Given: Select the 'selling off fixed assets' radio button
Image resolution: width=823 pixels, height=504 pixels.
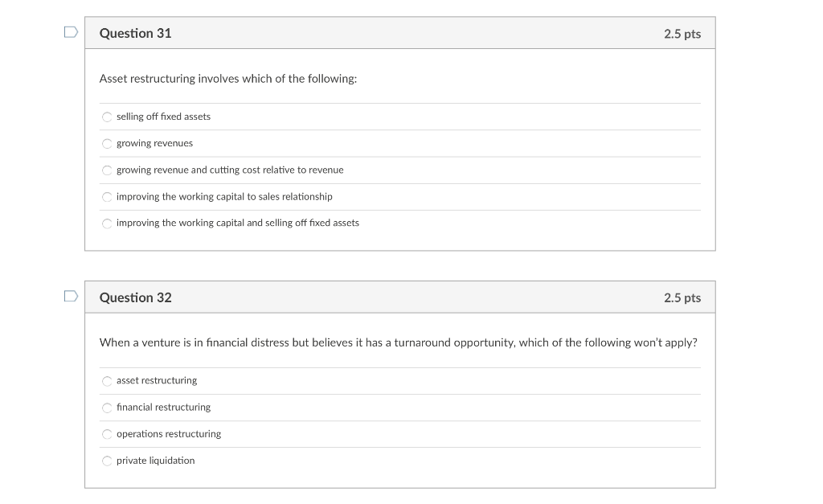Looking at the screenshot, I should pos(107,117).
